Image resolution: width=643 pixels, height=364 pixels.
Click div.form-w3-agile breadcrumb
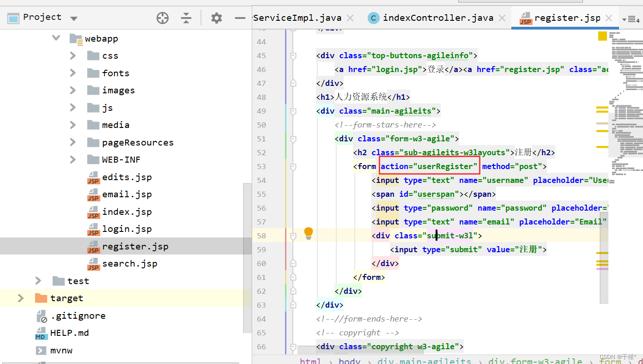(x=535, y=361)
